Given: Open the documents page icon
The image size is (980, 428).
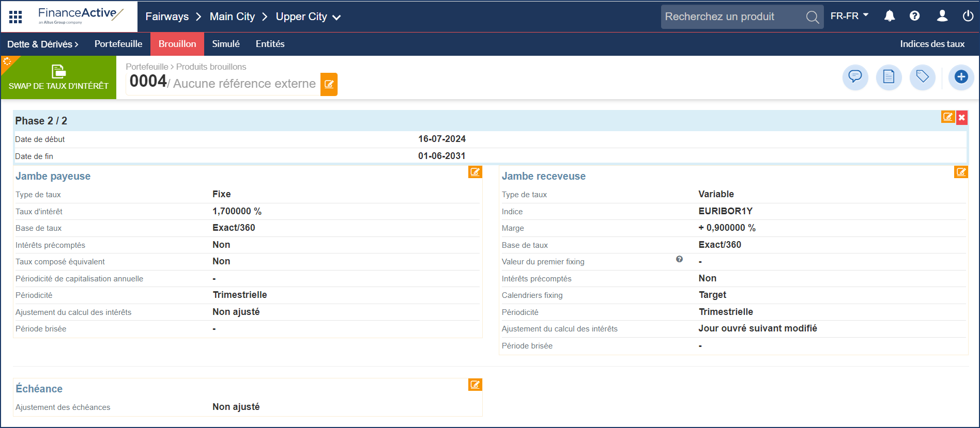Looking at the screenshot, I should (889, 77).
